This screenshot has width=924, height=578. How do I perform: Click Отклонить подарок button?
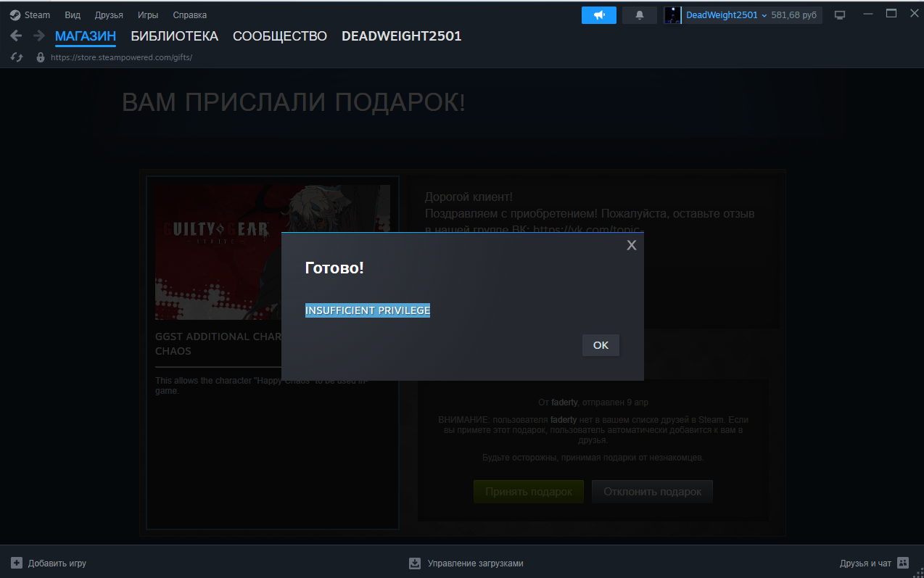(652, 492)
